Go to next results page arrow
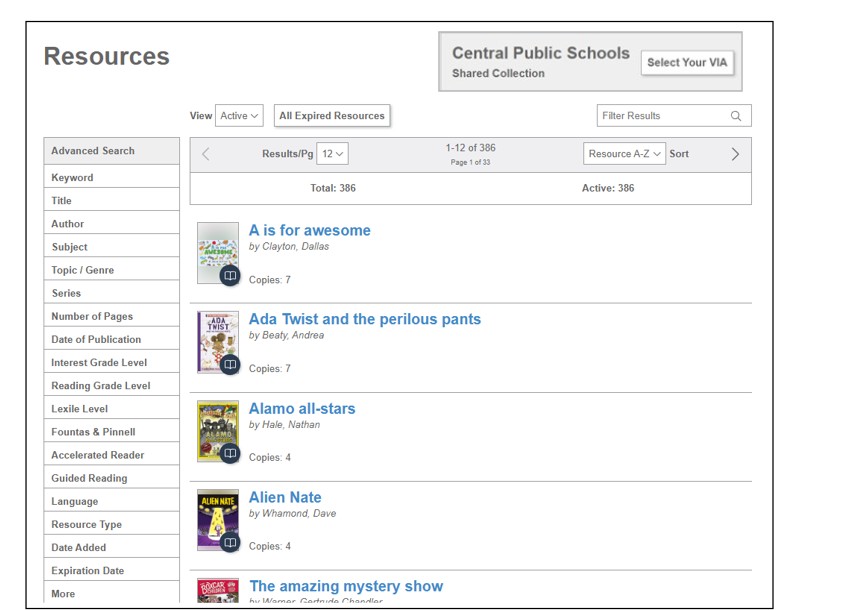This screenshot has width=853, height=610. tap(735, 154)
